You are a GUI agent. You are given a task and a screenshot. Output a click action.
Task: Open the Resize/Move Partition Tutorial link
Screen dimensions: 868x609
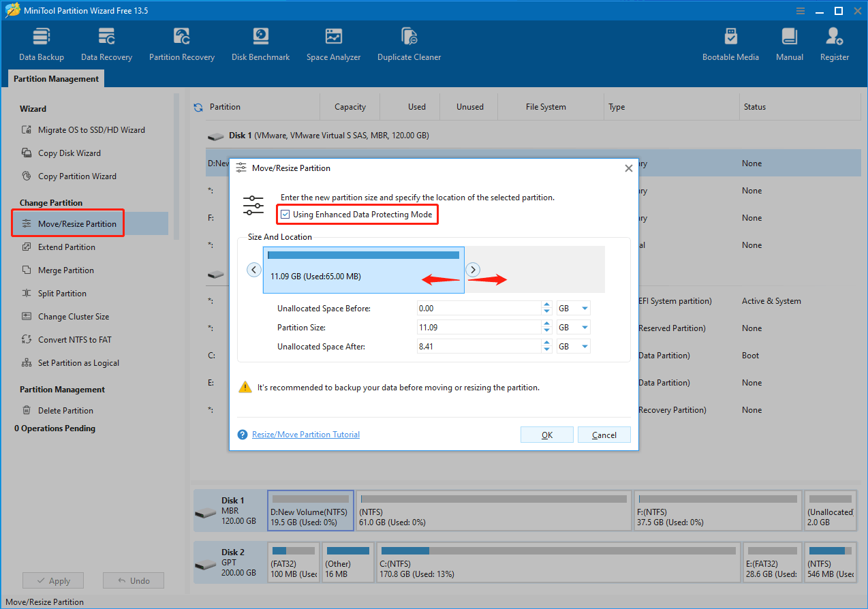click(305, 435)
